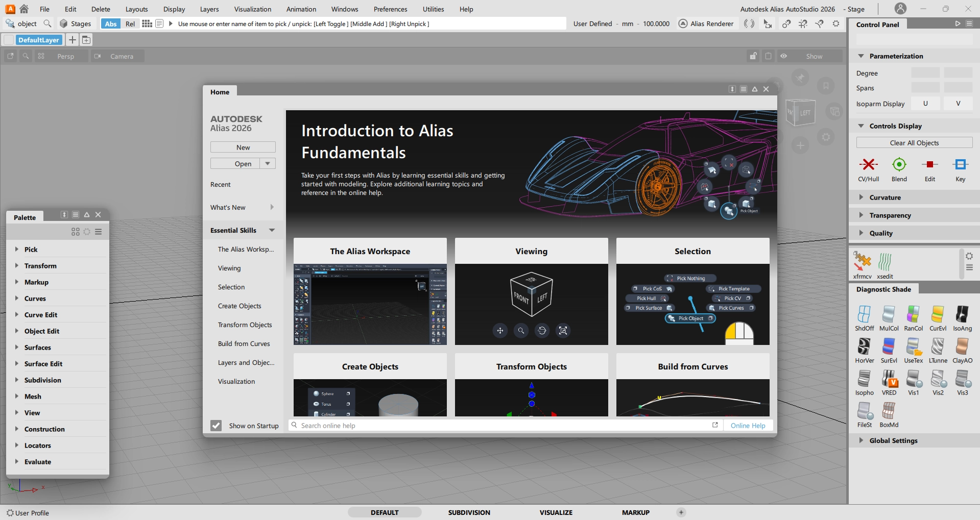Screen dimensions: 980x520
Task: Open the Layouts menu
Action: [x=136, y=9]
